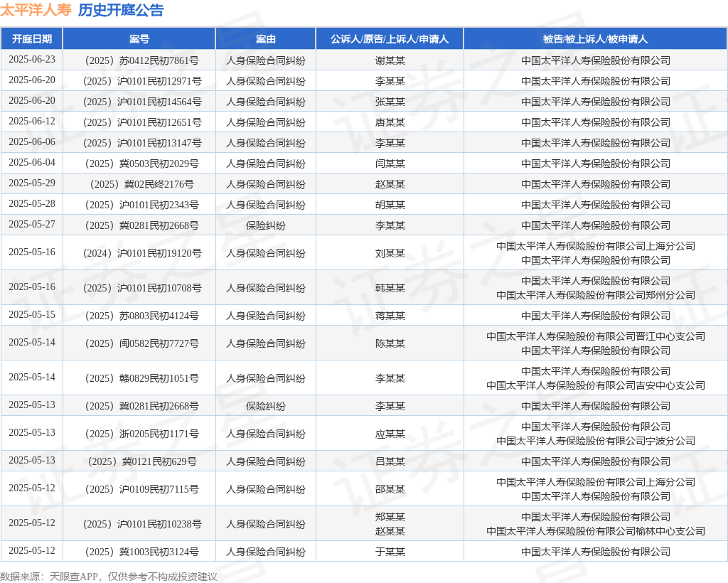Select the date cell 2025-05-29
The width and height of the screenshot is (728, 583).
(x=31, y=183)
